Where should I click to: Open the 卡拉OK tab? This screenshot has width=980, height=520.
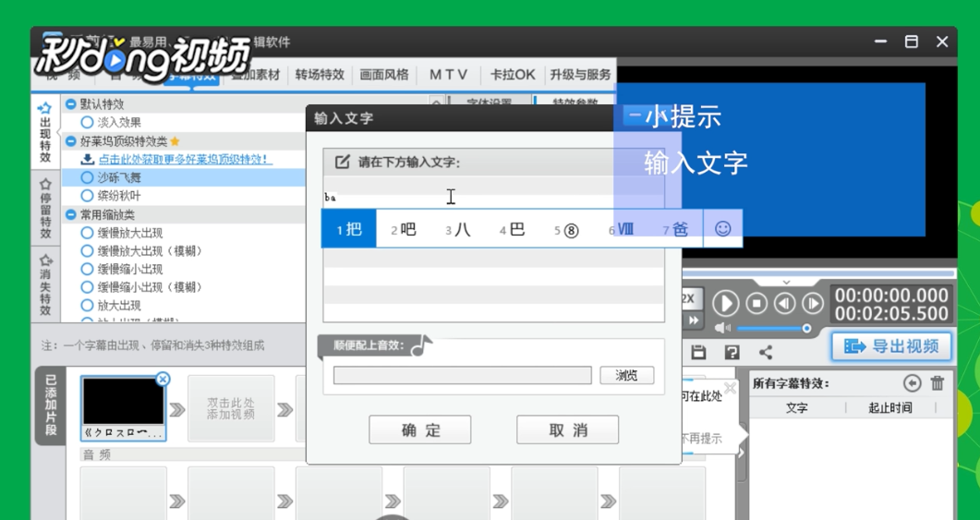click(513, 75)
